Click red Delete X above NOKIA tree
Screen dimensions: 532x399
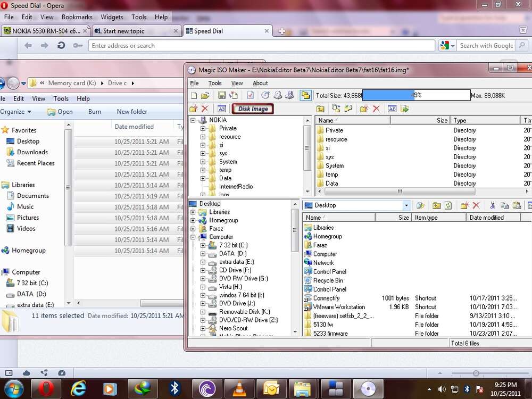tap(205, 109)
